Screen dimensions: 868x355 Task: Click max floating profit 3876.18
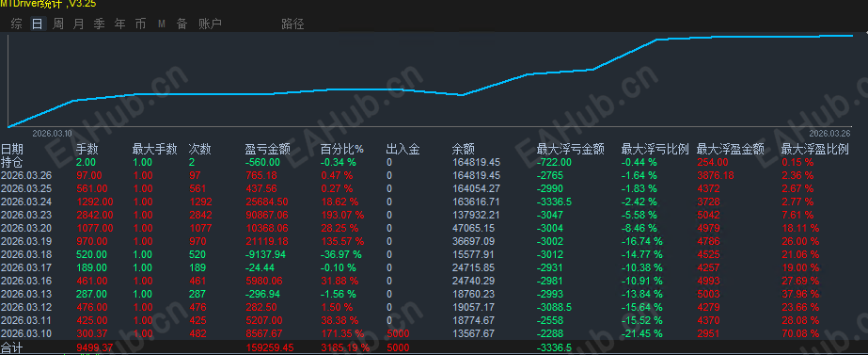coord(717,175)
